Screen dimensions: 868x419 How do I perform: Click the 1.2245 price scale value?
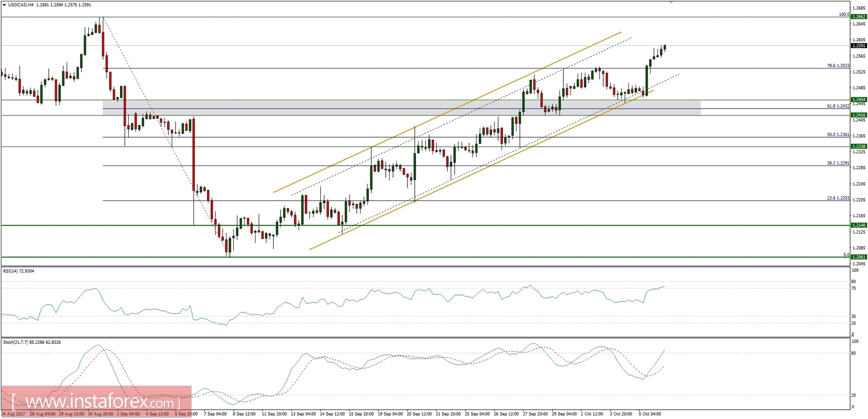(859, 184)
